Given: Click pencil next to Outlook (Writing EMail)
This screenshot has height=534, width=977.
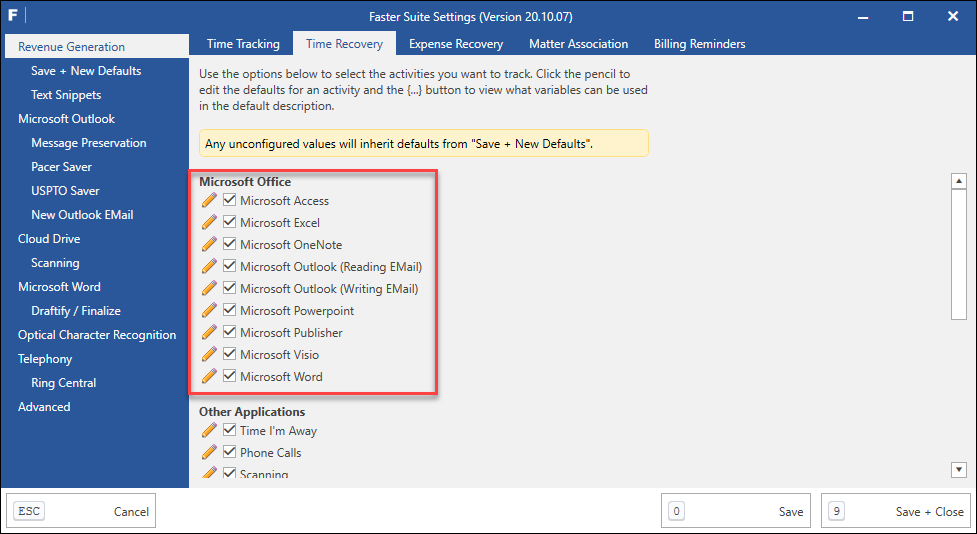Looking at the screenshot, I should [209, 288].
